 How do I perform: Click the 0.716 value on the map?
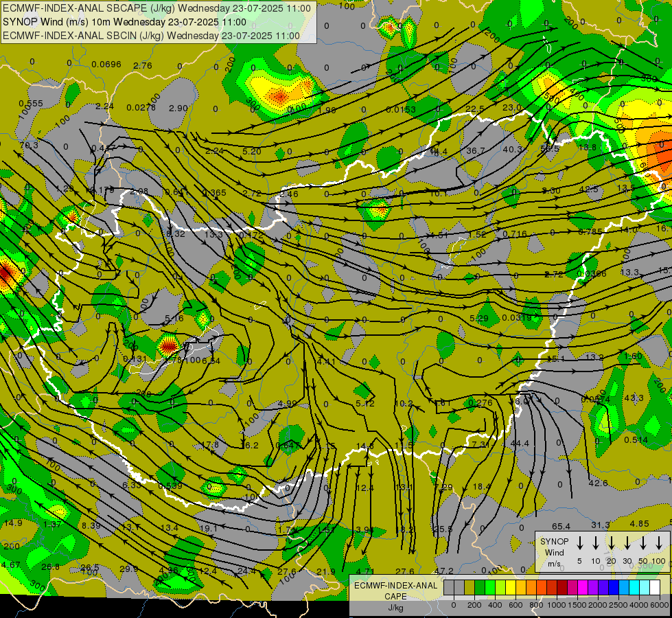[514, 233]
